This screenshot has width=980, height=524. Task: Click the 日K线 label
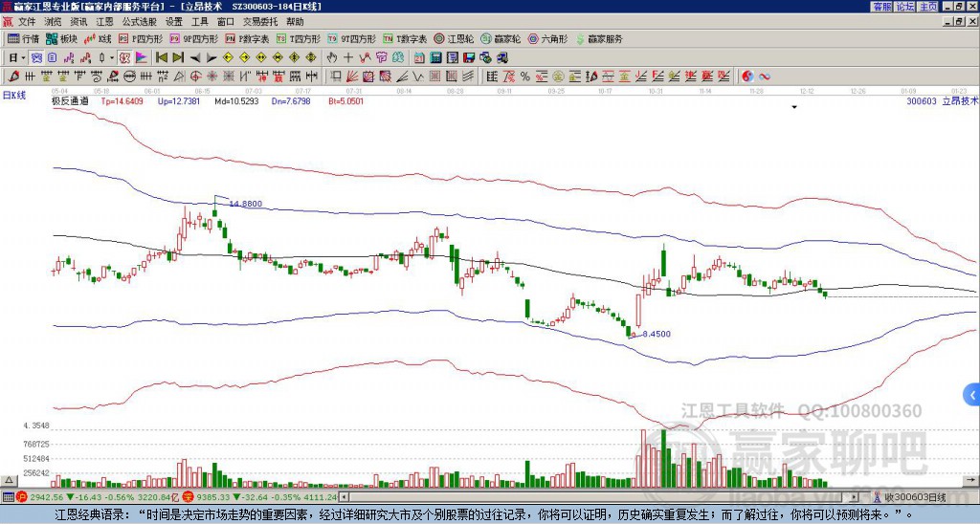click(14, 96)
